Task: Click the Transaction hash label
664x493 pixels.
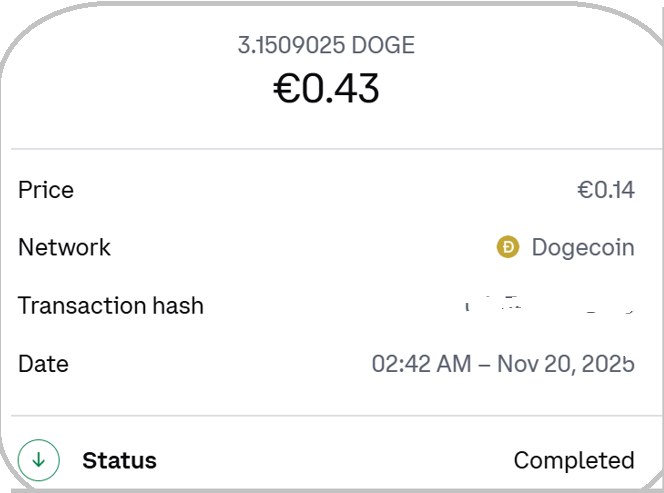Action: coord(110,305)
